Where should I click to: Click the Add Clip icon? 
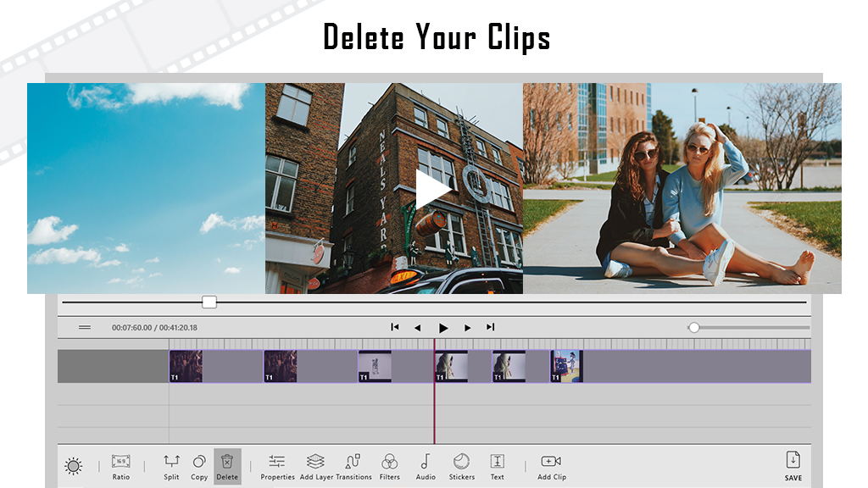(551, 462)
